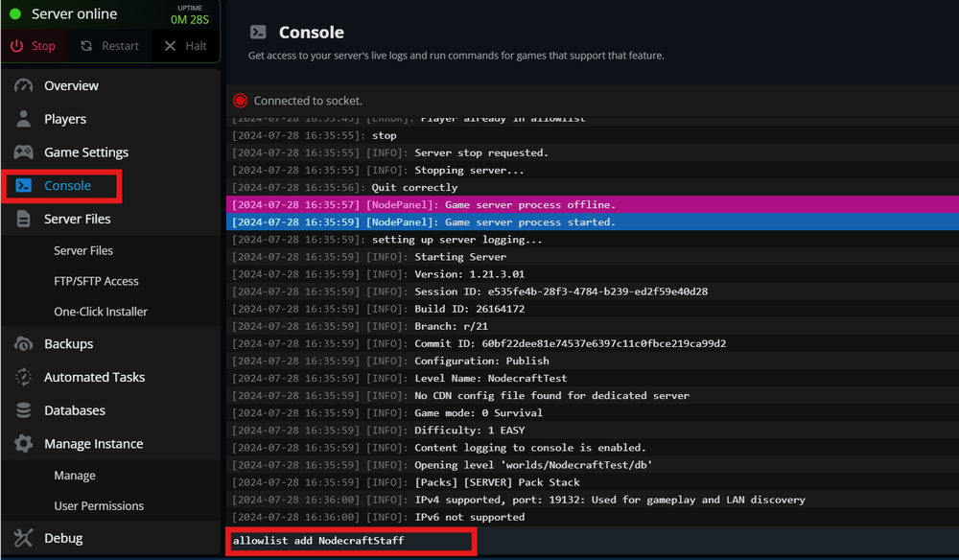Screen dimensions: 959x560
Task: Click the console command input containing allowlist command
Action: pos(350,541)
